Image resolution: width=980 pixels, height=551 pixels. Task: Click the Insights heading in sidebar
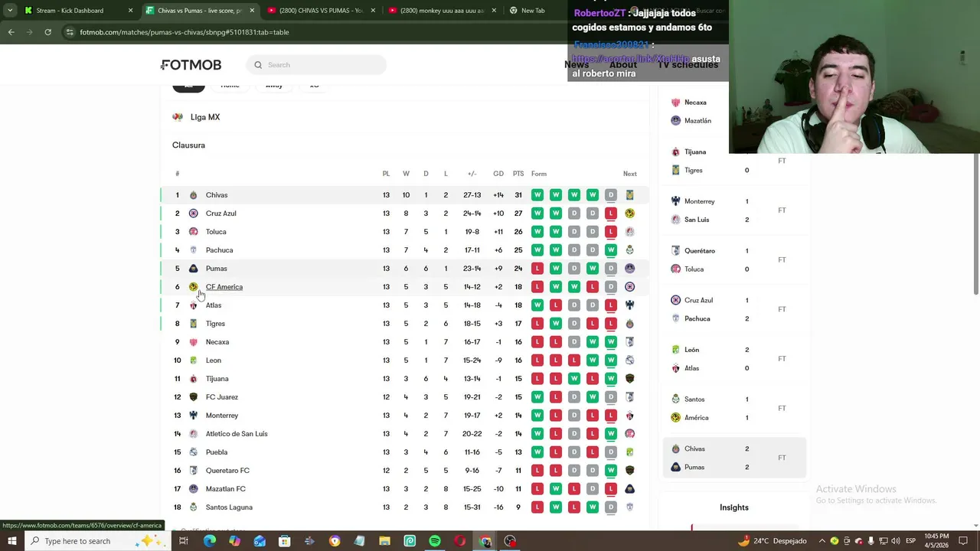(734, 507)
